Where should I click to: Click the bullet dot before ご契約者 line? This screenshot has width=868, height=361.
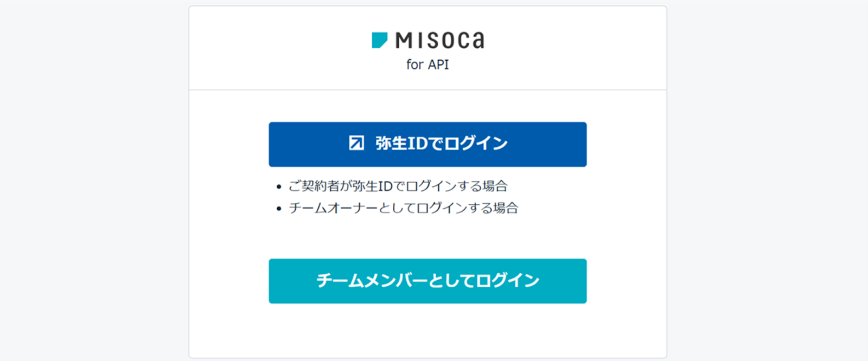pyautogui.click(x=279, y=187)
